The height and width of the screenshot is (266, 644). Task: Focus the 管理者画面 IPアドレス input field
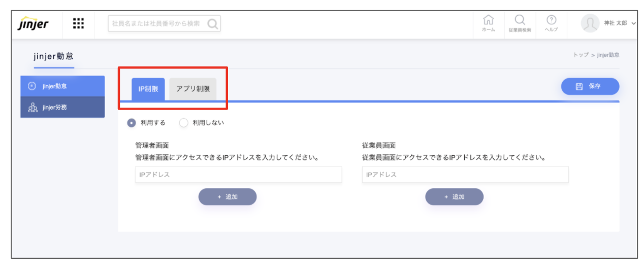238,175
